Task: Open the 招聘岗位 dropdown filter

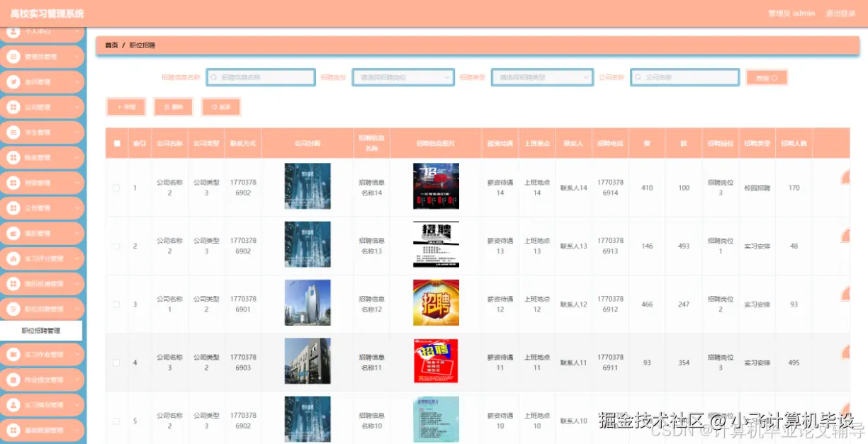Action: (403, 77)
